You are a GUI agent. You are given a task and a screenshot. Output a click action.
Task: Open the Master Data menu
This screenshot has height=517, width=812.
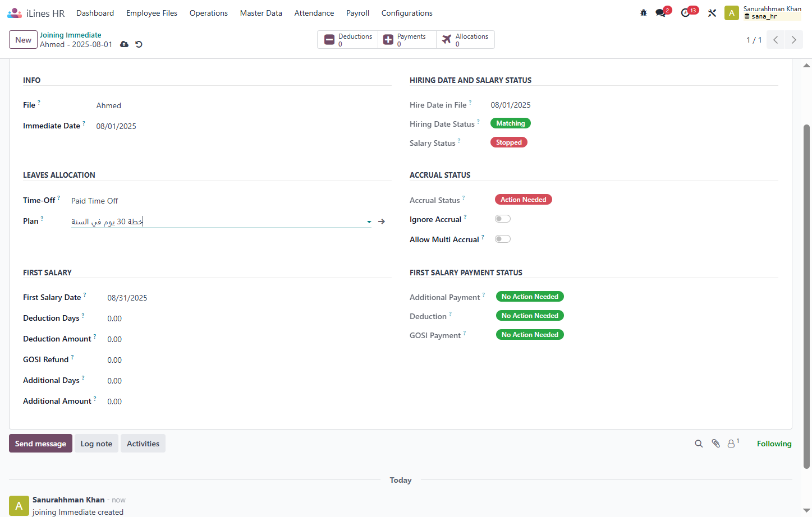click(x=261, y=13)
